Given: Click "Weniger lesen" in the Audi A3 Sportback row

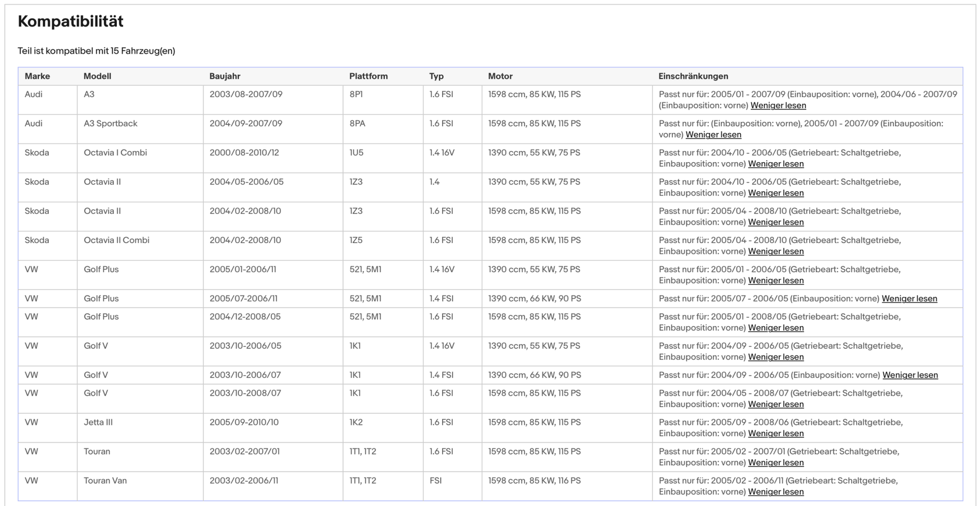Looking at the screenshot, I should [x=713, y=135].
